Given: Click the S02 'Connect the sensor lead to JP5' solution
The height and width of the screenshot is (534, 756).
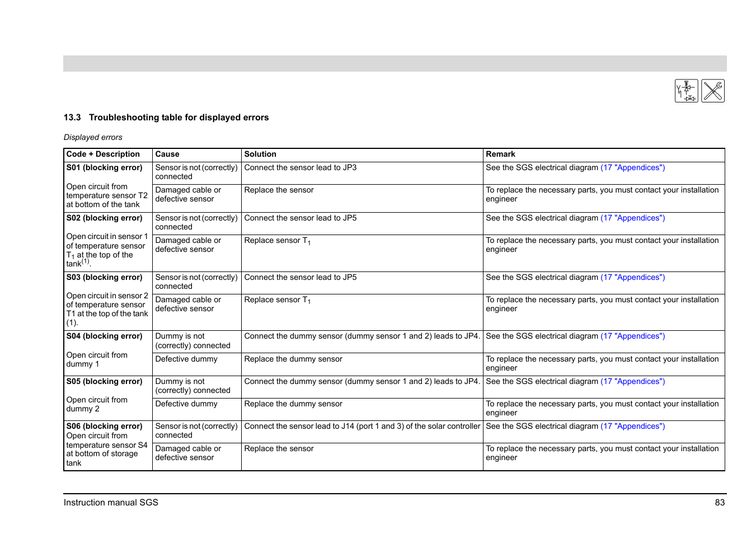Looking at the screenshot, I should click(x=300, y=218).
